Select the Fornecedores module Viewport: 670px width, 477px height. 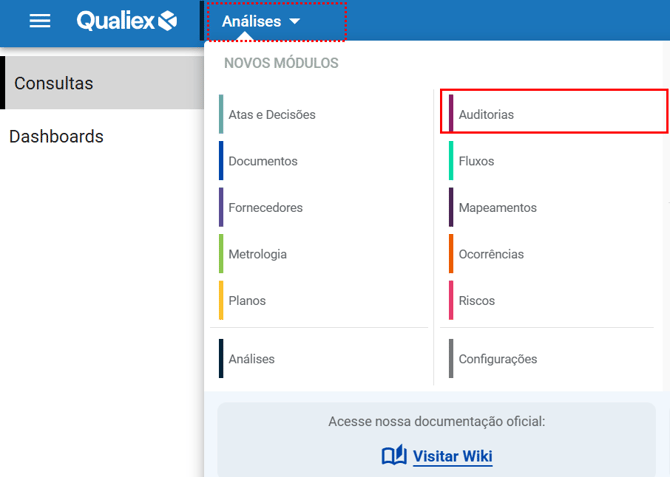click(265, 207)
